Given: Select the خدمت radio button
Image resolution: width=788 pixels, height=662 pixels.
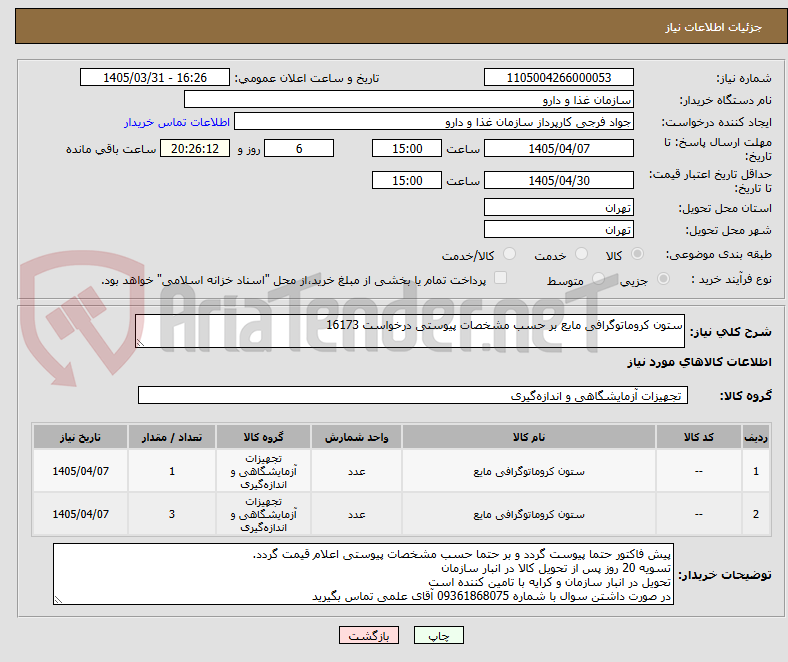Looking at the screenshot, I should point(581,254).
